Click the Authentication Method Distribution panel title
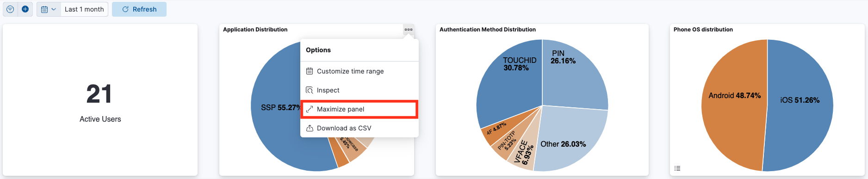 [x=488, y=30]
